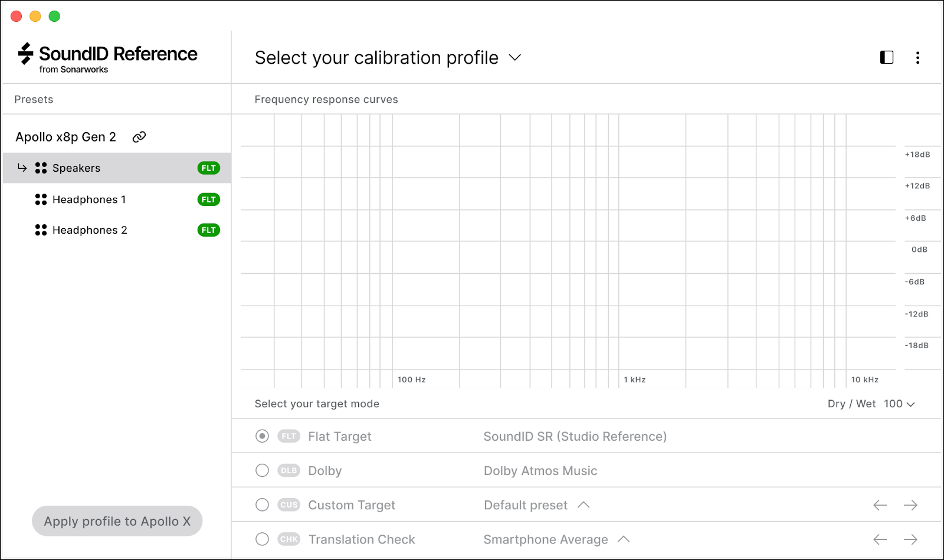Click the next arrow for Custom Target preset

tap(910, 505)
